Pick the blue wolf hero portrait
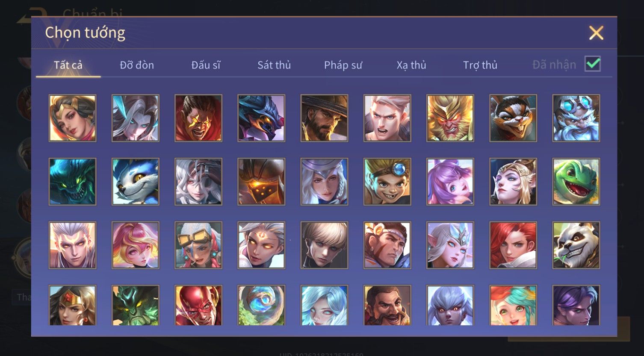Screen dimensions: 644x356 click(x=136, y=182)
